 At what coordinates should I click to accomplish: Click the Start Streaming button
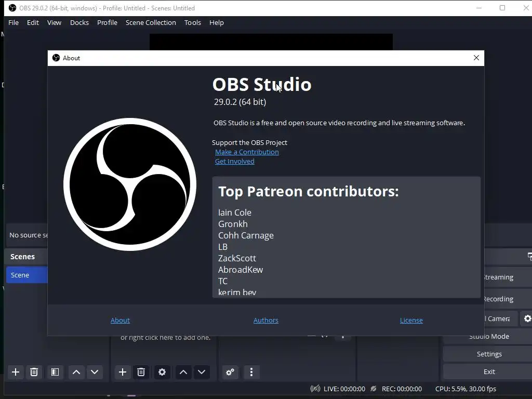coord(508,277)
